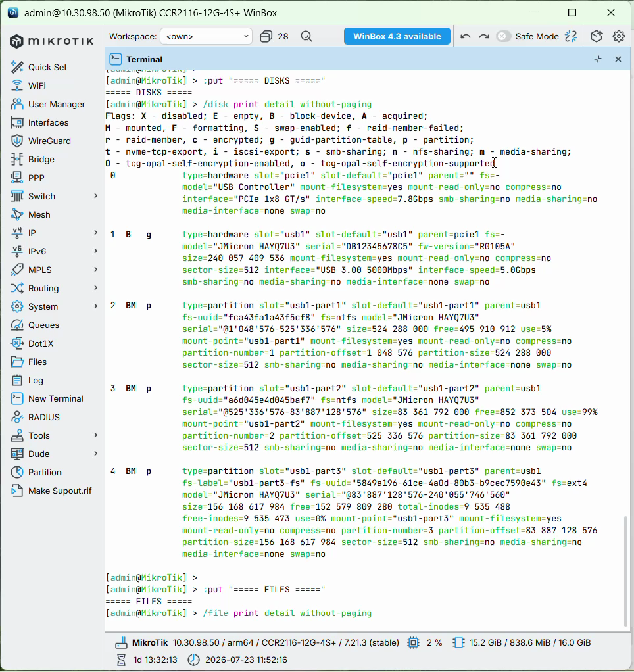Click the WinBox 4.3 available button
The height and width of the screenshot is (672, 634).
click(x=397, y=36)
